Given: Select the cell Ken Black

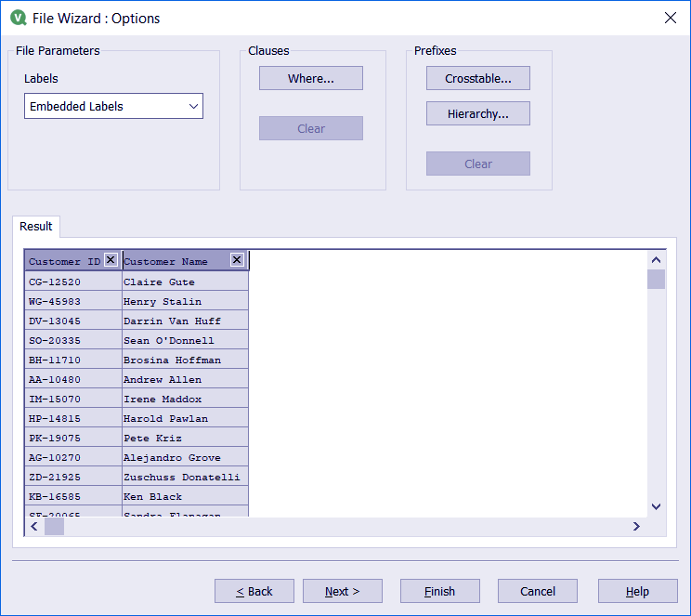Looking at the screenshot, I should point(186,496).
